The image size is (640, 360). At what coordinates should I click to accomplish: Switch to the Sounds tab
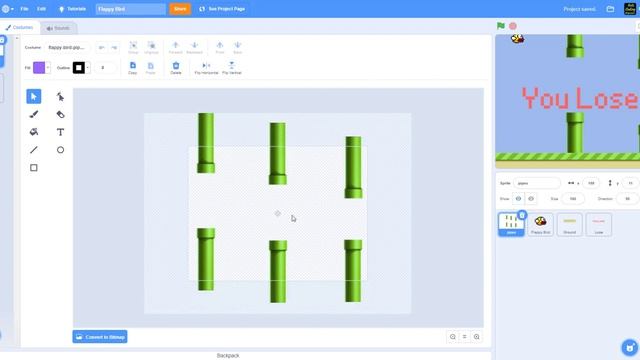58,28
